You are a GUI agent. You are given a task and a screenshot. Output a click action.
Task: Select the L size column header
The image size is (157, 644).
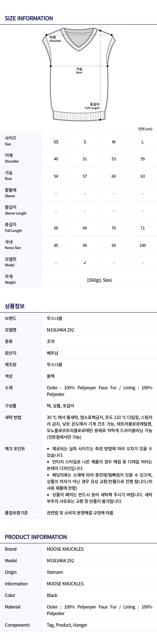coord(142,142)
